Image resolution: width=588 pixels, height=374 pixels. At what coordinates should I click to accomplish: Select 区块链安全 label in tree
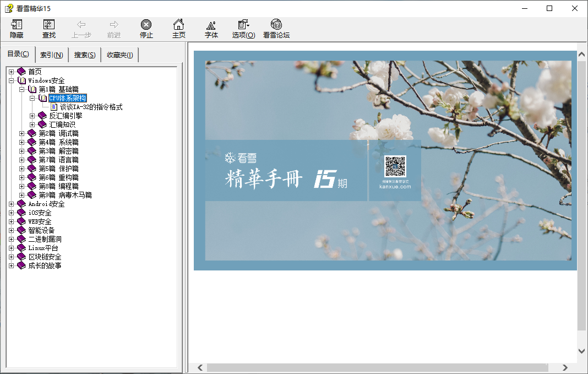point(45,257)
